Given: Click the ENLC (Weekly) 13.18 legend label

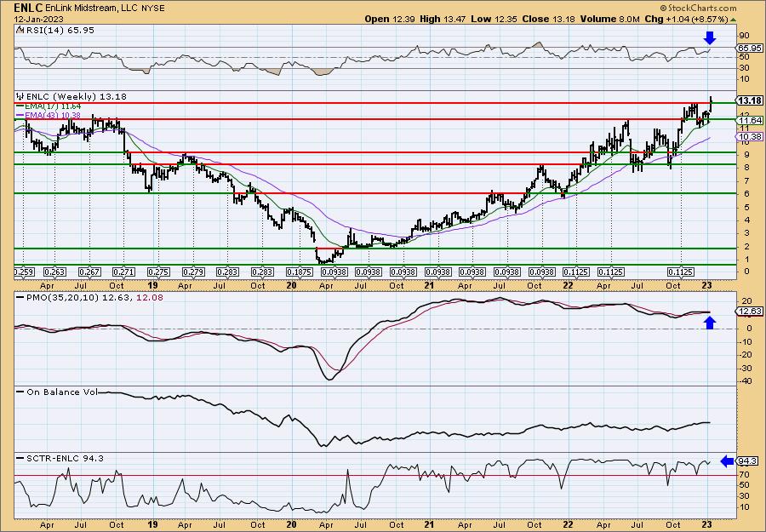Looking at the screenshot, I should [77, 96].
